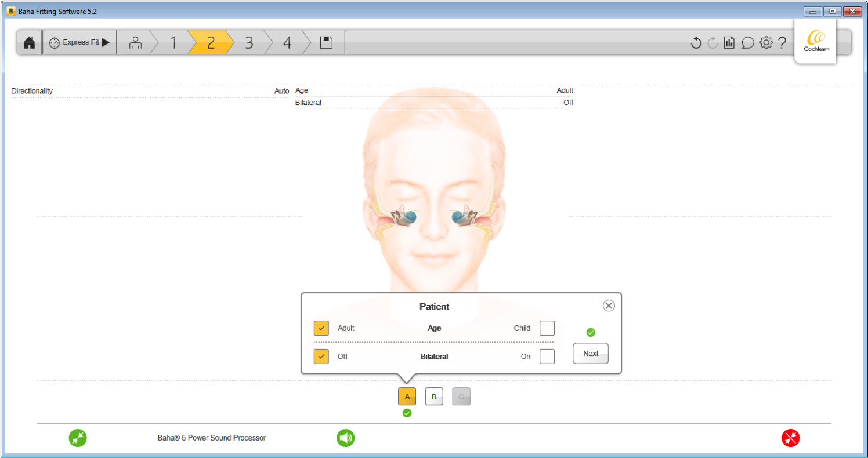Open the patient profile step icon
This screenshot has width=868, height=458.
pyautogui.click(x=136, y=42)
